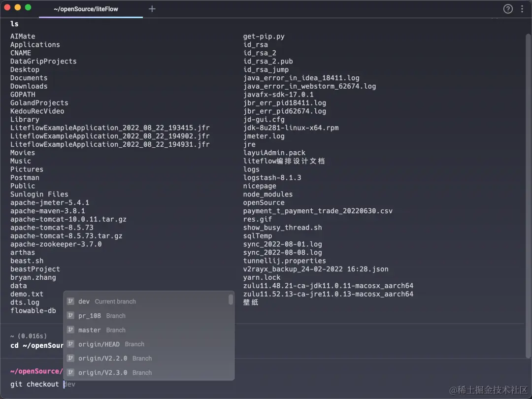Click LiteflowExampleApplication_2022_08_22_193415.jfr
This screenshot has height=399, width=532.
110,128
